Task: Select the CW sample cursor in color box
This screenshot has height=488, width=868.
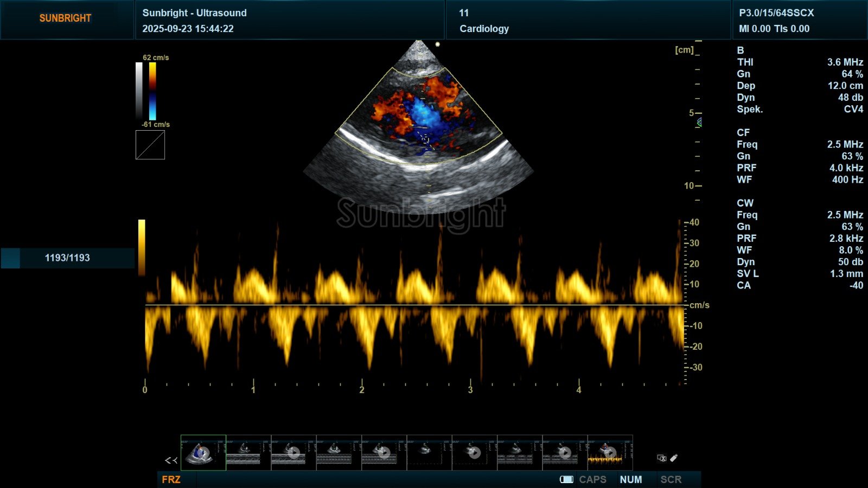Action: (425, 140)
